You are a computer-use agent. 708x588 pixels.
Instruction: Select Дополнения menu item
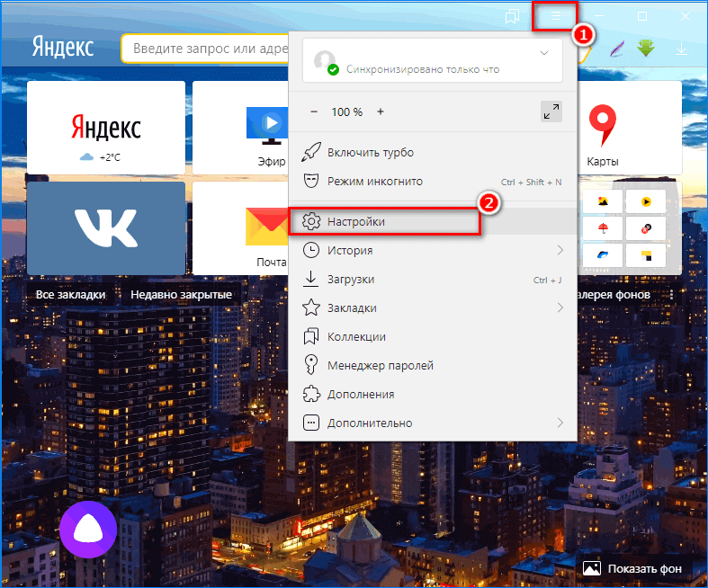(x=433, y=395)
